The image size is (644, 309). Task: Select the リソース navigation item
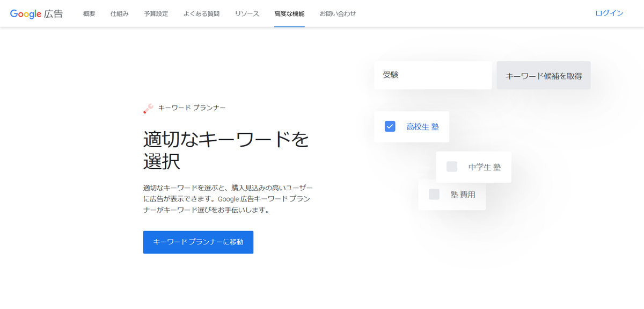[247, 13]
